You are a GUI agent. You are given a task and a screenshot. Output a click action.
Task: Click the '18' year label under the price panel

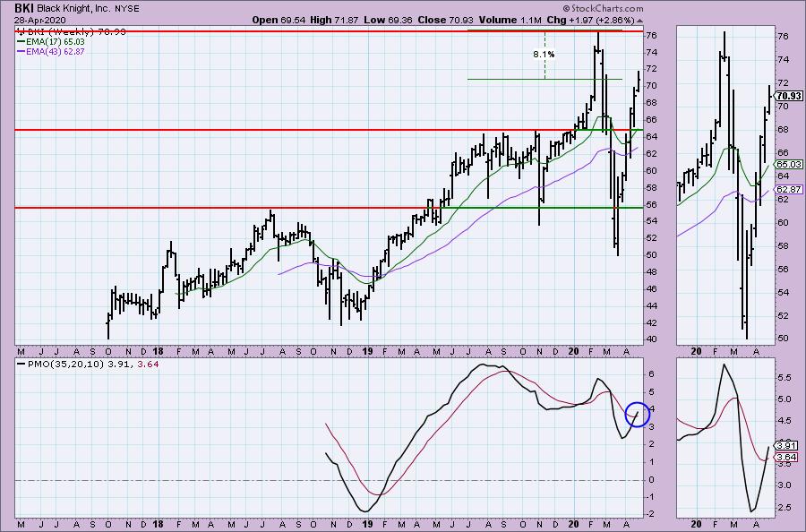point(159,352)
